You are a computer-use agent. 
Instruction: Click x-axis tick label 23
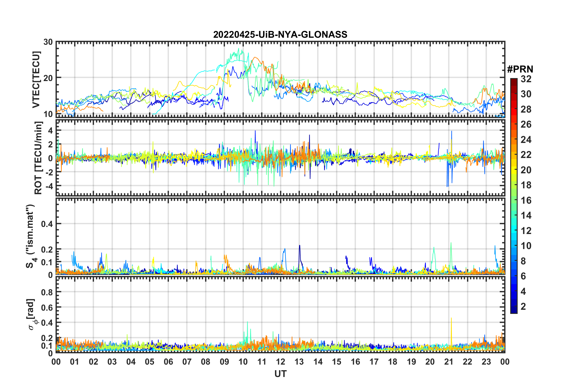(x=486, y=362)
